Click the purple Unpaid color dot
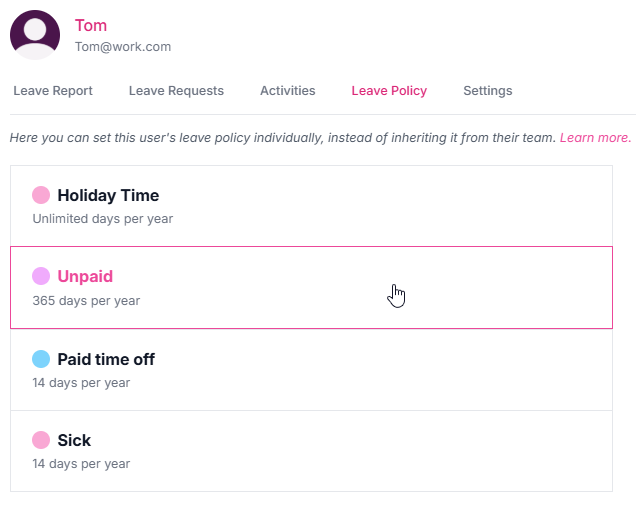This screenshot has width=636, height=509. [41, 276]
